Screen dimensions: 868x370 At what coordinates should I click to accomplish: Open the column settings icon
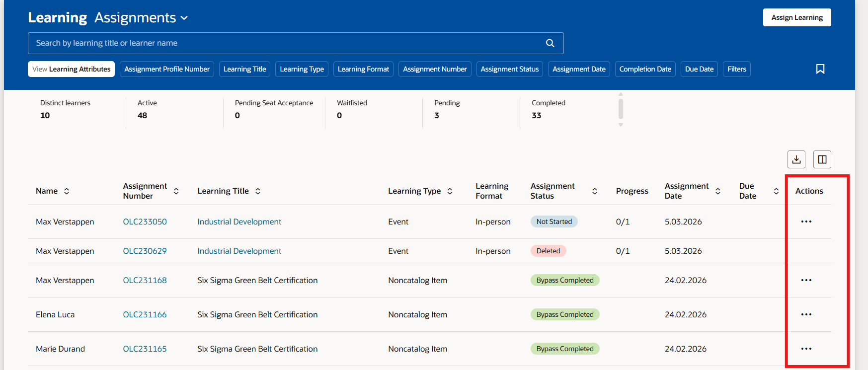tap(822, 159)
